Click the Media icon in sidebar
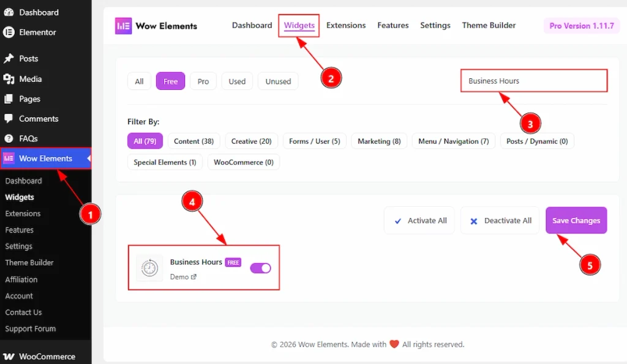 9,79
